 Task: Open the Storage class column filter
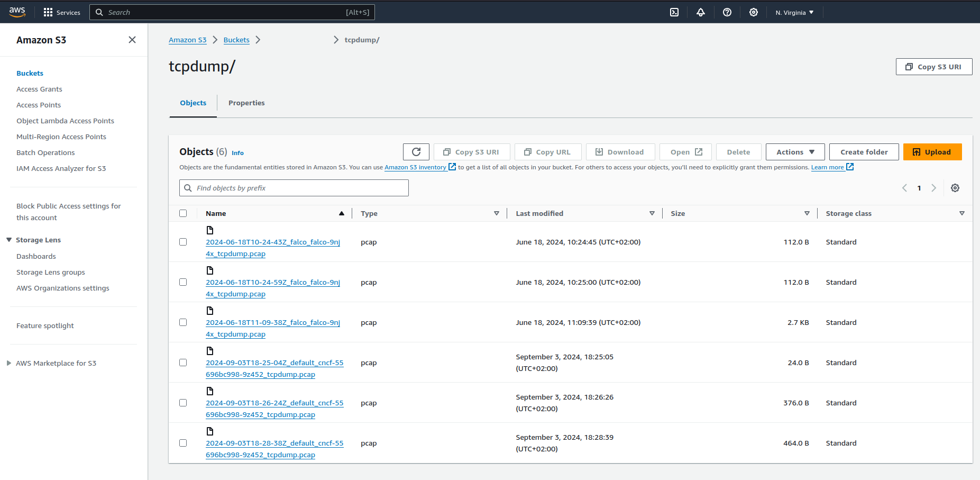[x=961, y=213]
